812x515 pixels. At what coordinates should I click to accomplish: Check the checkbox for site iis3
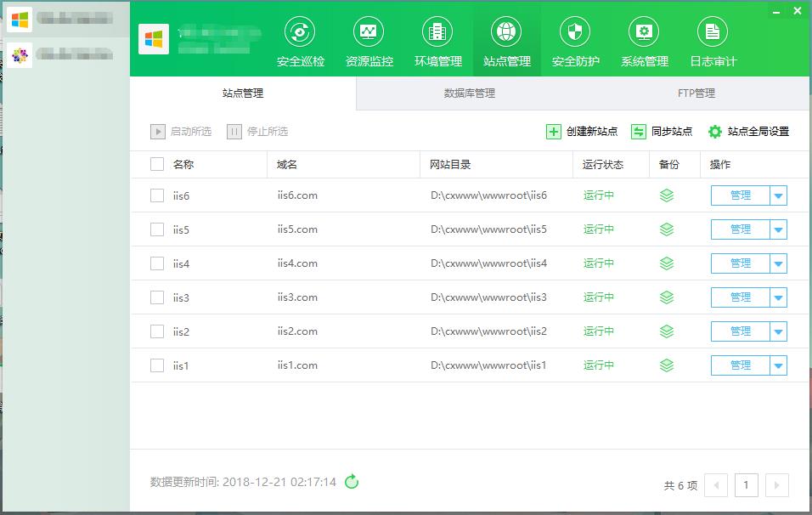coord(156,297)
